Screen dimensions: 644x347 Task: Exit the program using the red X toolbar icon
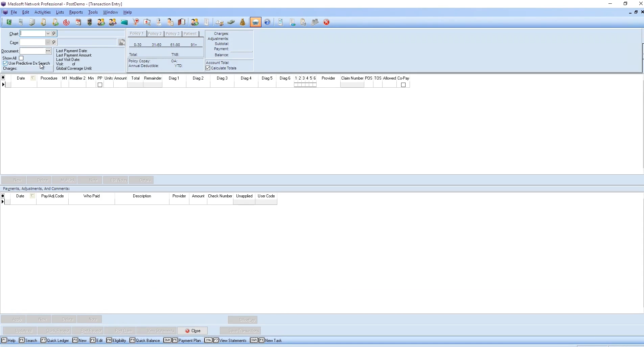click(326, 22)
